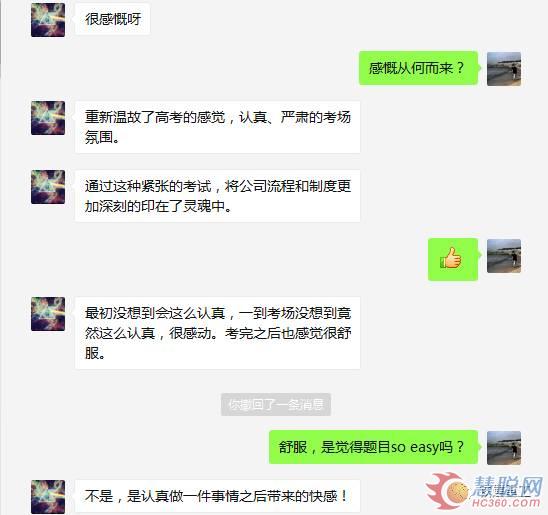This screenshot has height=515, width=548.
Task: Click sender avatar beside 最初没想到 message
Action: coord(48,314)
